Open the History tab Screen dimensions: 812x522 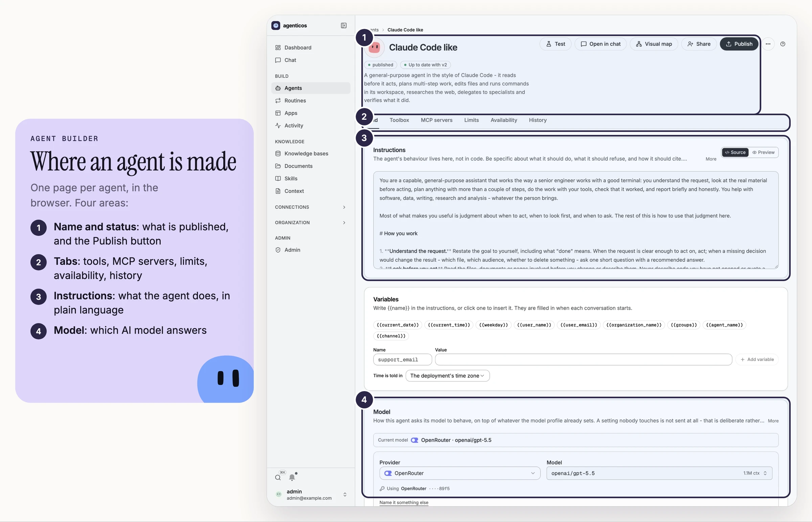(538, 120)
